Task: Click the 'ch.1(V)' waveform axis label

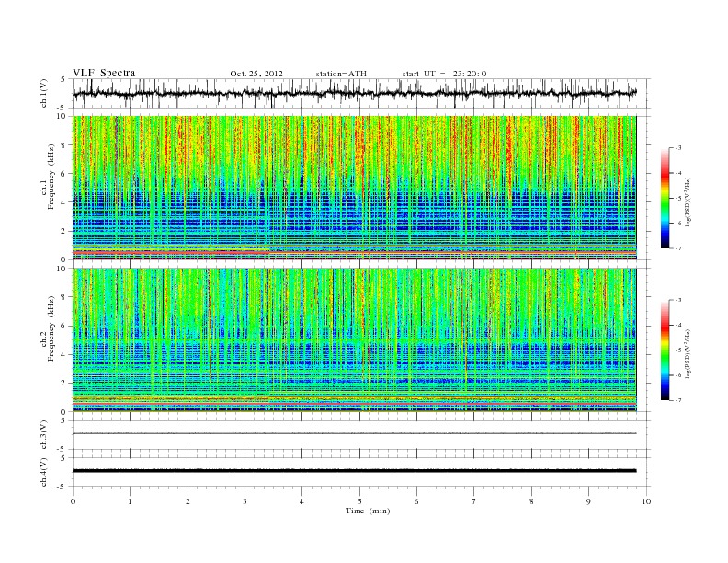Action: (x=43, y=93)
